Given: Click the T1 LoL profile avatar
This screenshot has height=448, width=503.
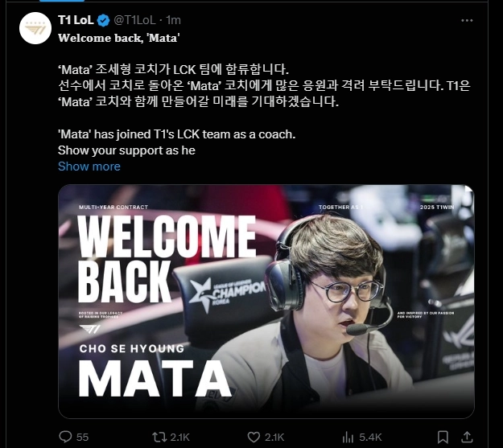Looking at the screenshot, I should point(35,28).
